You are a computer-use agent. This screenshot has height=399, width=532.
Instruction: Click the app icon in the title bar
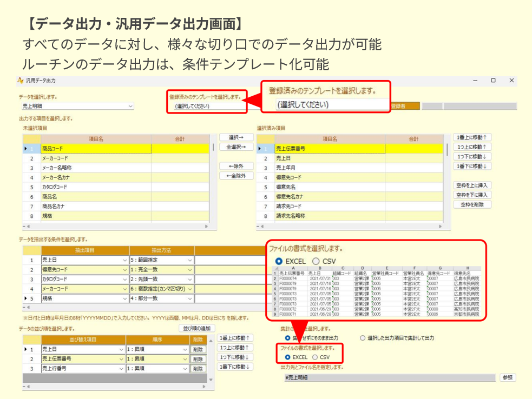pos(21,81)
